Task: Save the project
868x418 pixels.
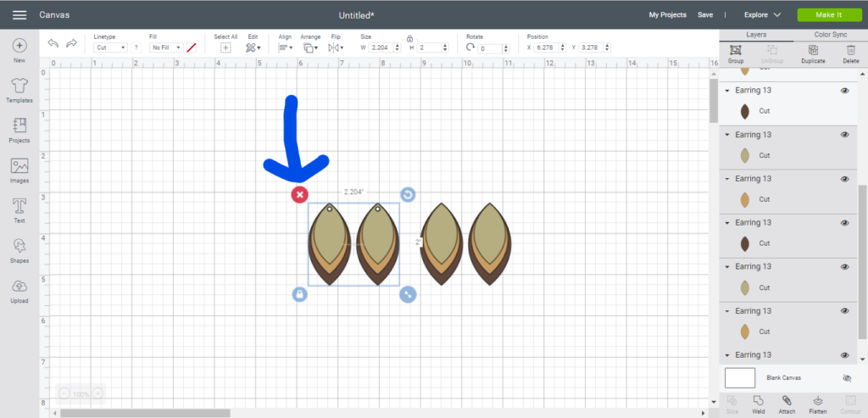Action: pyautogui.click(x=705, y=15)
